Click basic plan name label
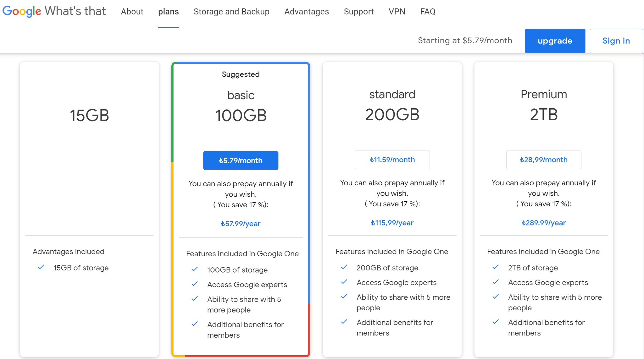The width and height of the screenshot is (644, 359). point(241,95)
